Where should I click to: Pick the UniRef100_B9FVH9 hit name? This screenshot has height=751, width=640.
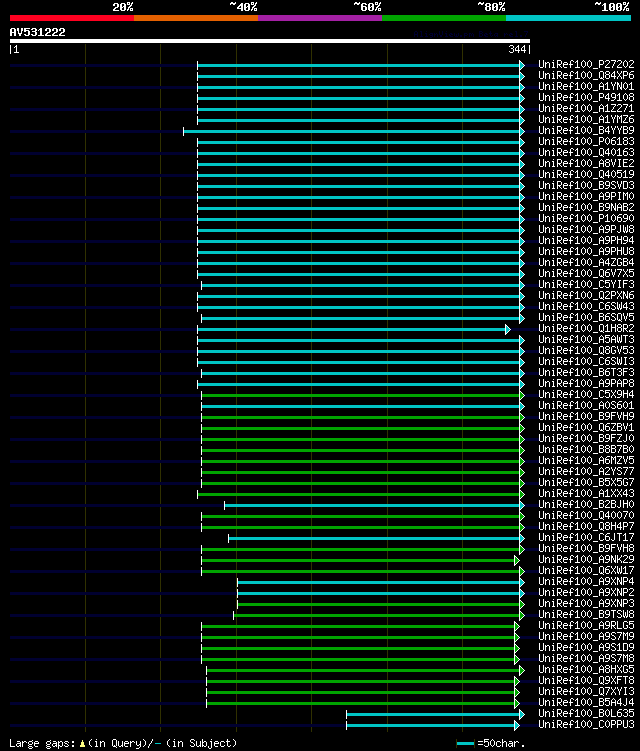click(x=586, y=417)
